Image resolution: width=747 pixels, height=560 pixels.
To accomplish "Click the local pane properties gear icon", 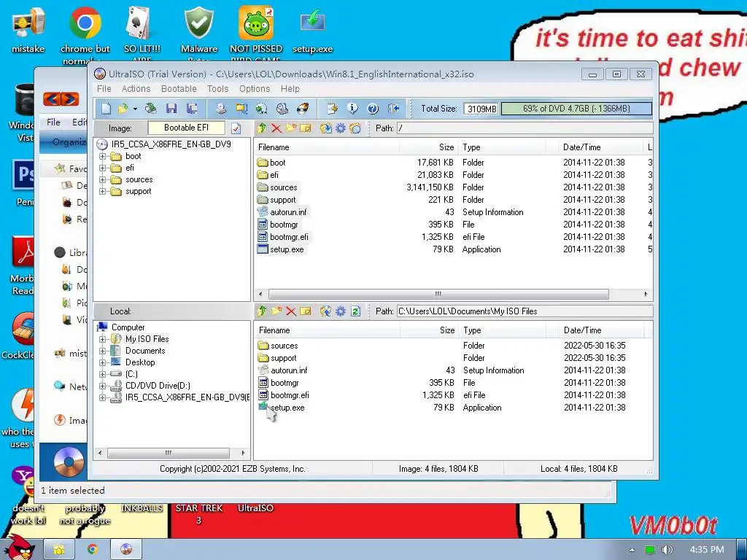I will pos(341,311).
